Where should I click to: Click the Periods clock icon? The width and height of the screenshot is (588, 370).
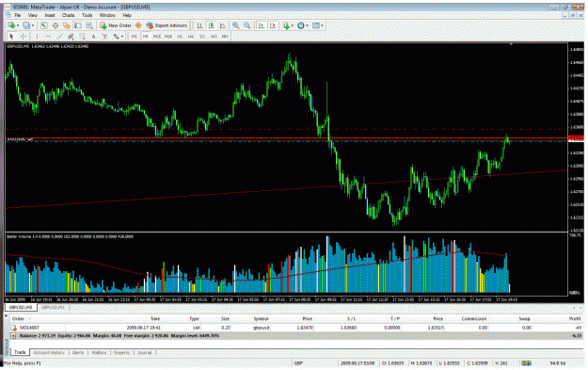tap(301, 25)
